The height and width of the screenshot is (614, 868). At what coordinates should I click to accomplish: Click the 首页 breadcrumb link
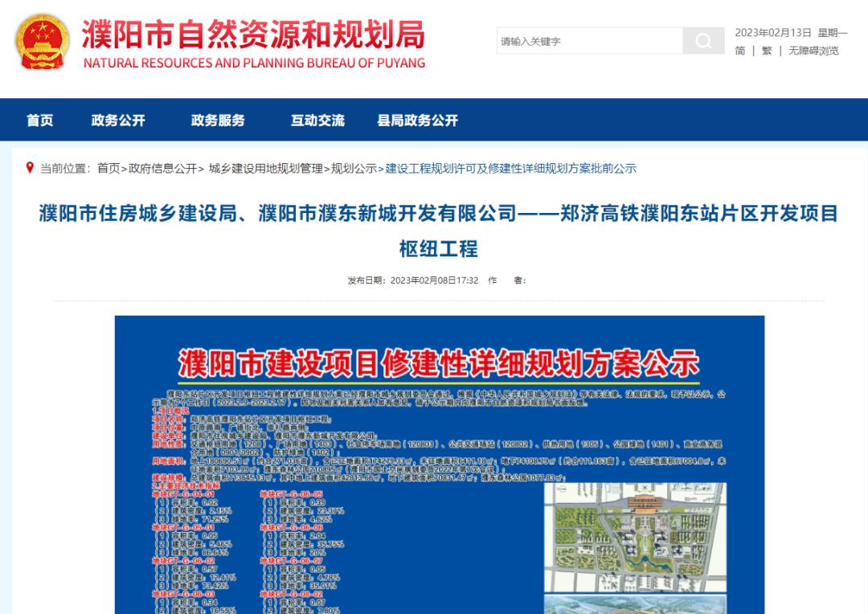[108, 168]
